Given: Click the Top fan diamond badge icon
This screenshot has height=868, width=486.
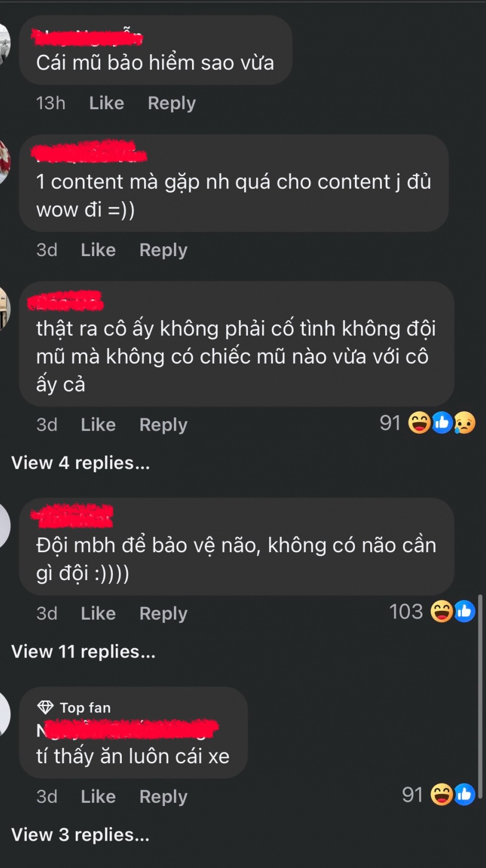Looking at the screenshot, I should (46, 707).
